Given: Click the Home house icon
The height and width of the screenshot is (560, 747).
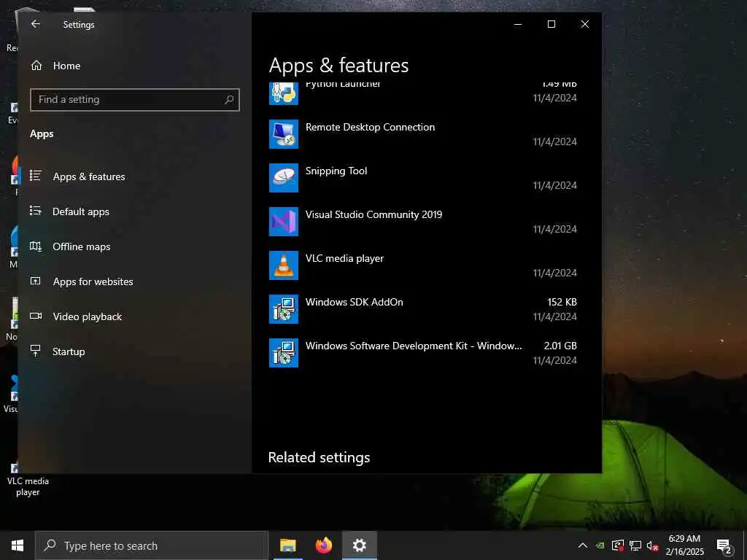Looking at the screenshot, I should tap(36, 65).
